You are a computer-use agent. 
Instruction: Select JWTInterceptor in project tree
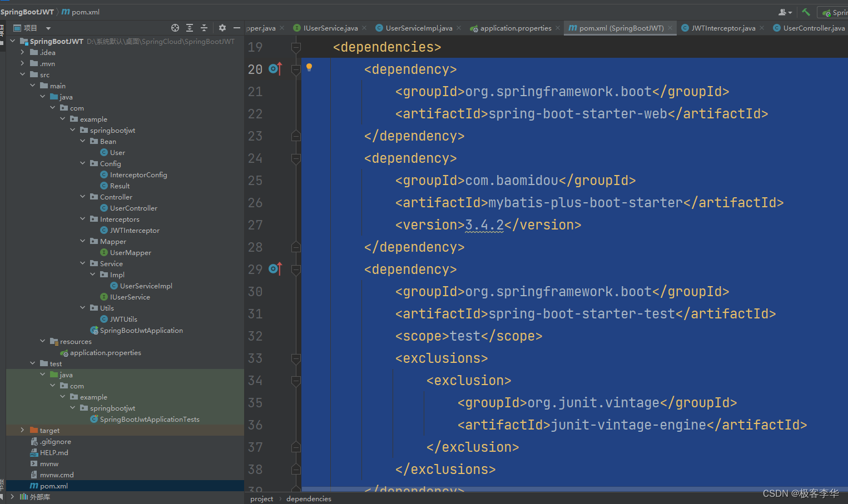135,230
